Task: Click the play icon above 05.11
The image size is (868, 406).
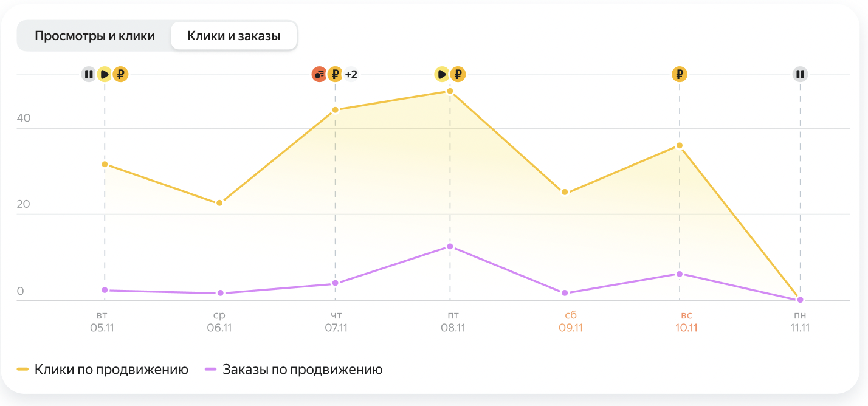Action: coord(105,74)
